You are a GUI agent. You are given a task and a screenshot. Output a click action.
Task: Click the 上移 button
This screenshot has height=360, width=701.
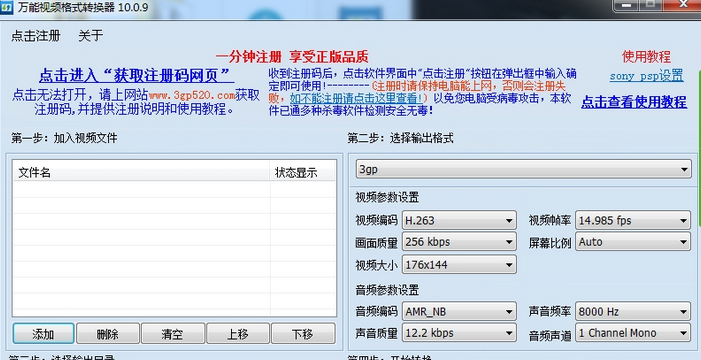[238, 334]
